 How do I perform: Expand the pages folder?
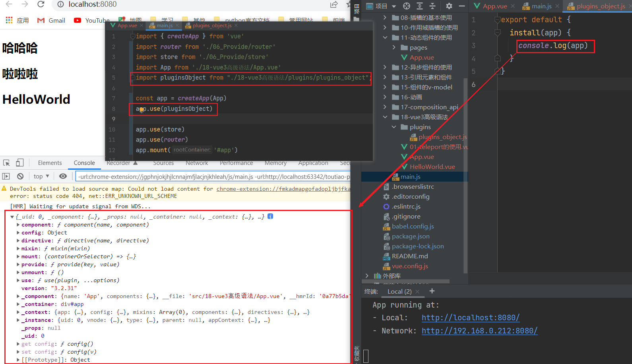coord(394,47)
